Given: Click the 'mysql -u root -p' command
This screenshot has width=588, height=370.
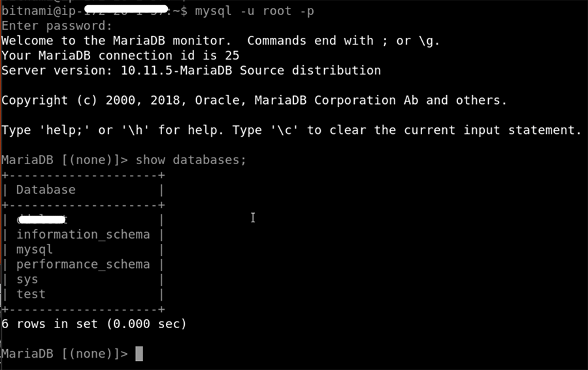Looking at the screenshot, I should (x=254, y=11).
